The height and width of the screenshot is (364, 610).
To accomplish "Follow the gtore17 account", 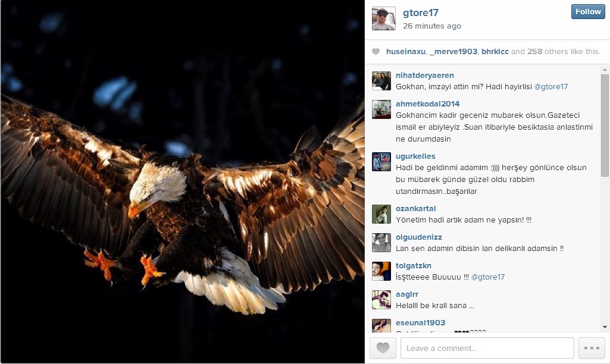I will (x=588, y=12).
